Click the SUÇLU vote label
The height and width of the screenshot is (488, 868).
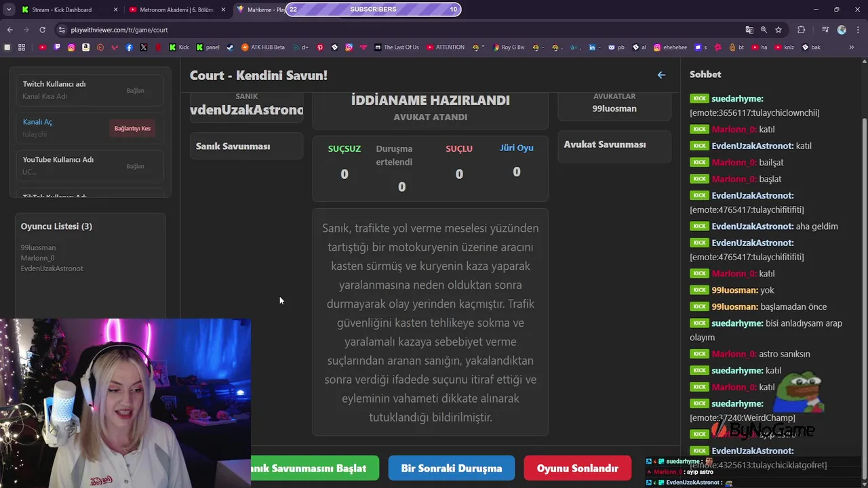[459, 148]
